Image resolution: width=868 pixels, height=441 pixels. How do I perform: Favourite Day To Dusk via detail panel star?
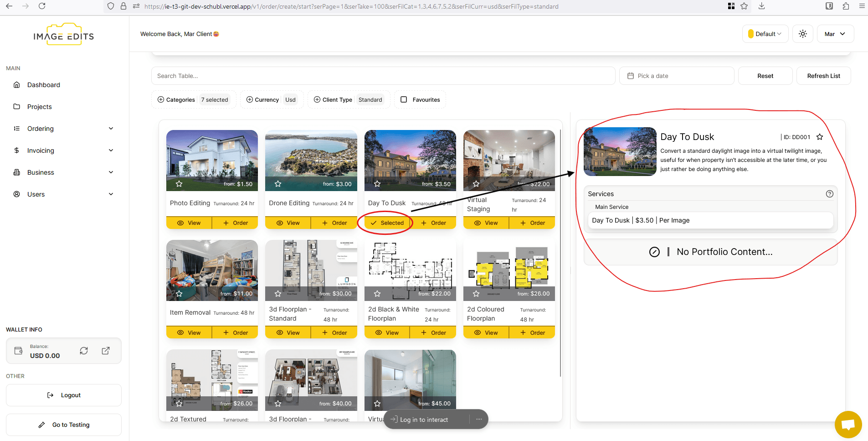point(820,137)
